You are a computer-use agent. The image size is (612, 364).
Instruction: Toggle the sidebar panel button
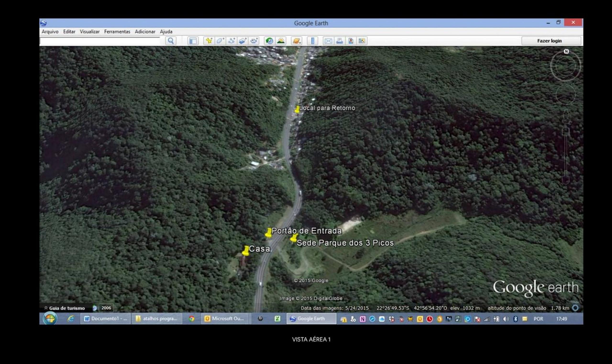point(193,41)
